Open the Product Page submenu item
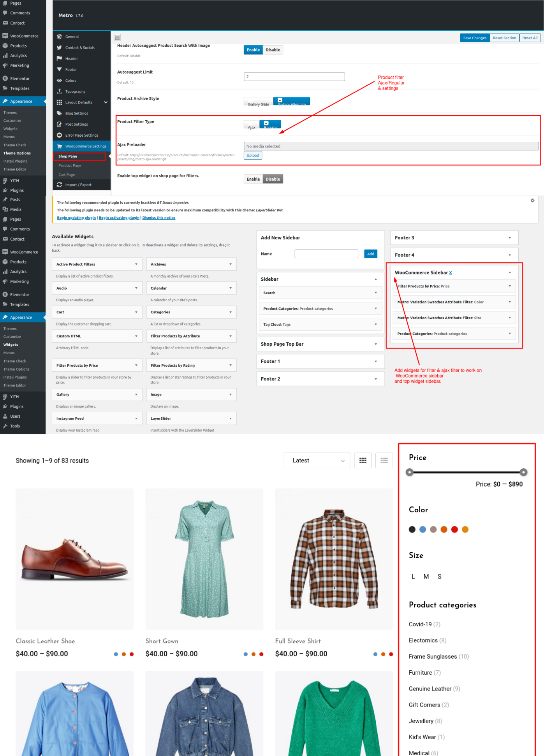 [x=70, y=165]
